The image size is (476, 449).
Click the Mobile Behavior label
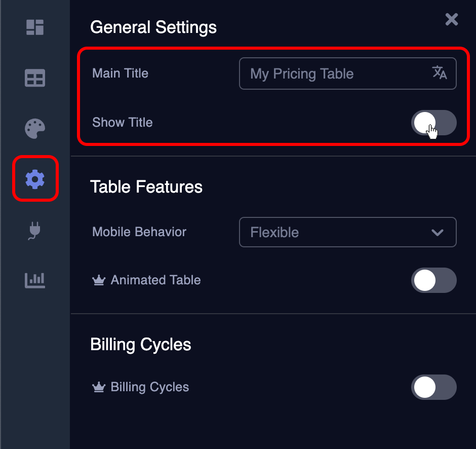139,232
